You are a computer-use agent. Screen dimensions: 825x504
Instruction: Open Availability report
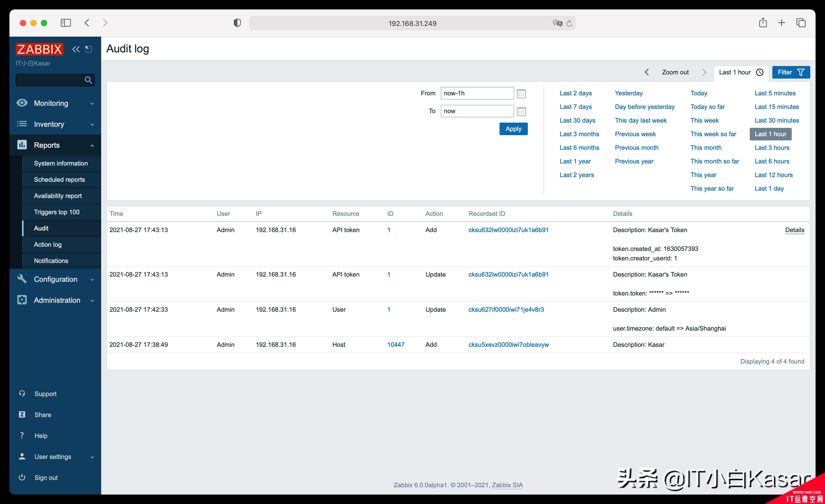[61, 196]
